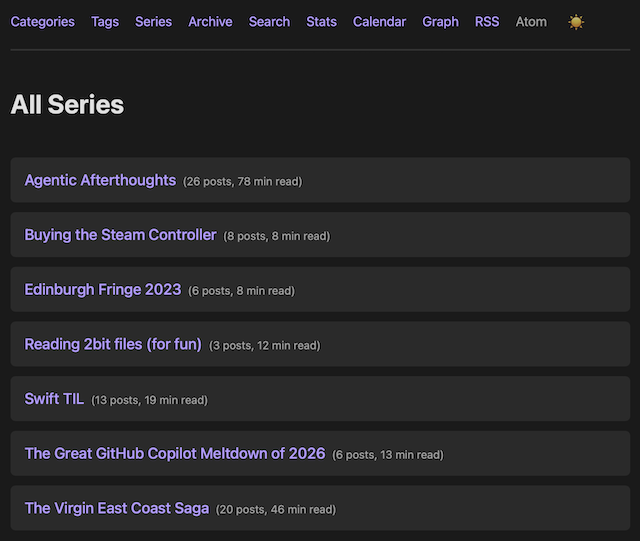The width and height of the screenshot is (640, 541).
Task: Open the Calendar page
Action: (379, 22)
